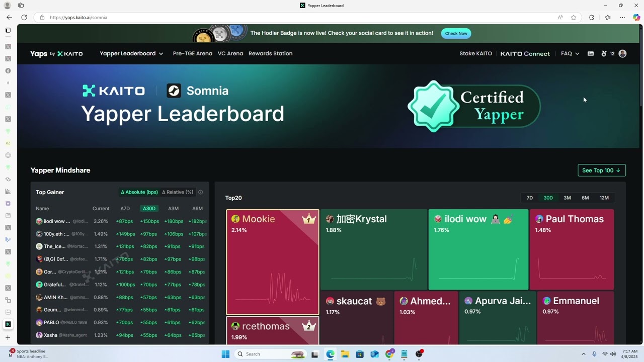644x362 pixels.
Task: Sort gainers by Δ7D column
Action: [x=125, y=209]
